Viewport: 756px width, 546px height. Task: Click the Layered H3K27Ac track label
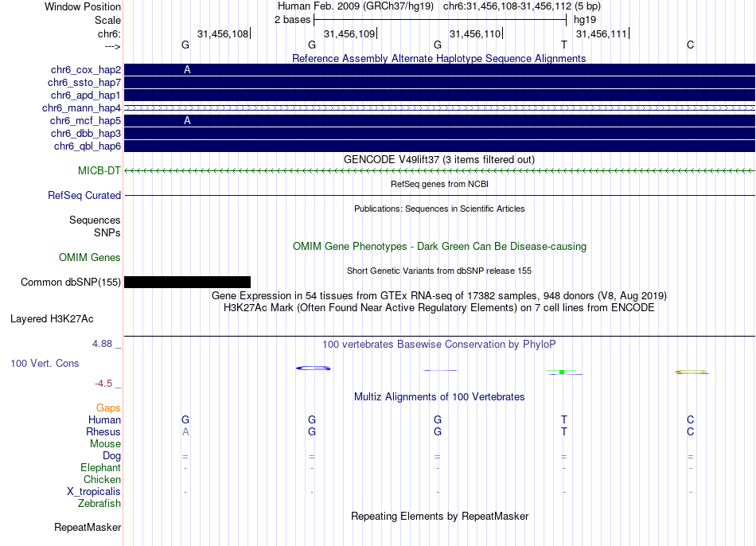[x=52, y=319]
